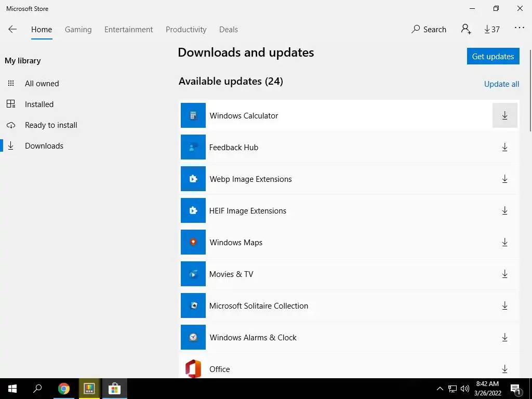
Task: Switch to the Home tab
Action: click(42, 30)
